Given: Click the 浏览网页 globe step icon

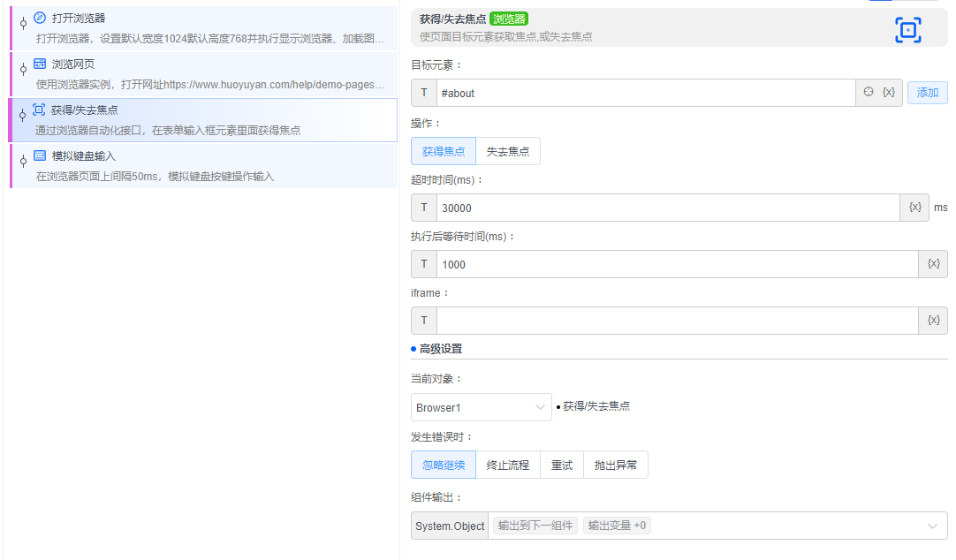Looking at the screenshot, I should 38,64.
